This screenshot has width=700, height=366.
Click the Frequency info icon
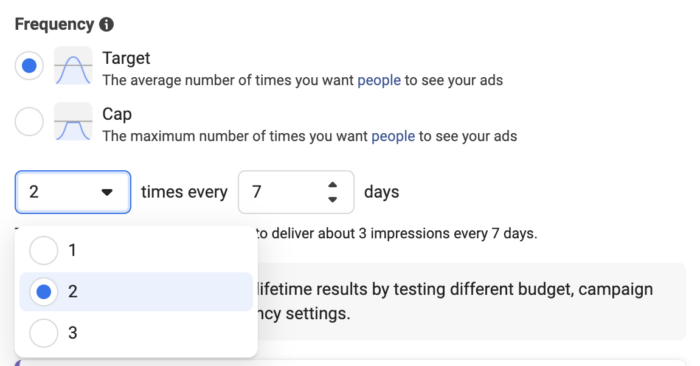[x=106, y=24]
